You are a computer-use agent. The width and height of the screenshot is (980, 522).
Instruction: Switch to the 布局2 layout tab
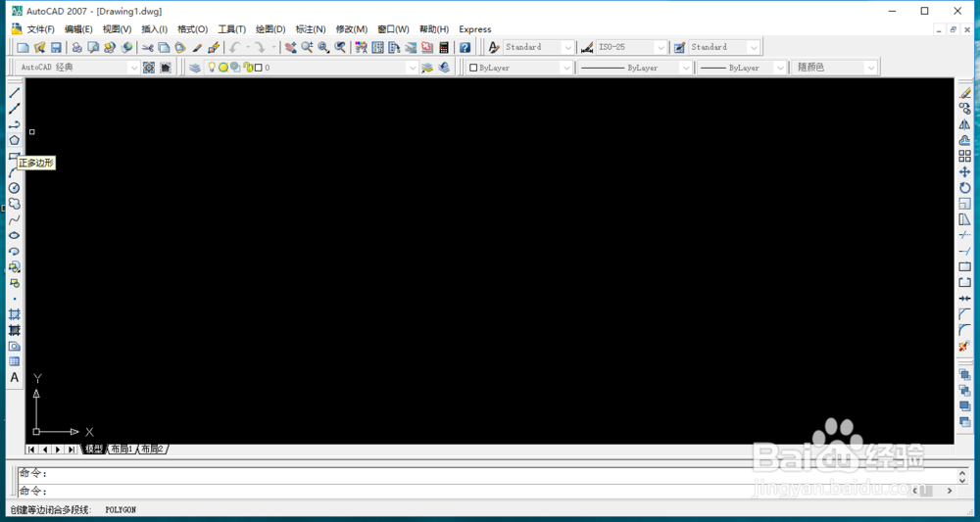coord(151,449)
